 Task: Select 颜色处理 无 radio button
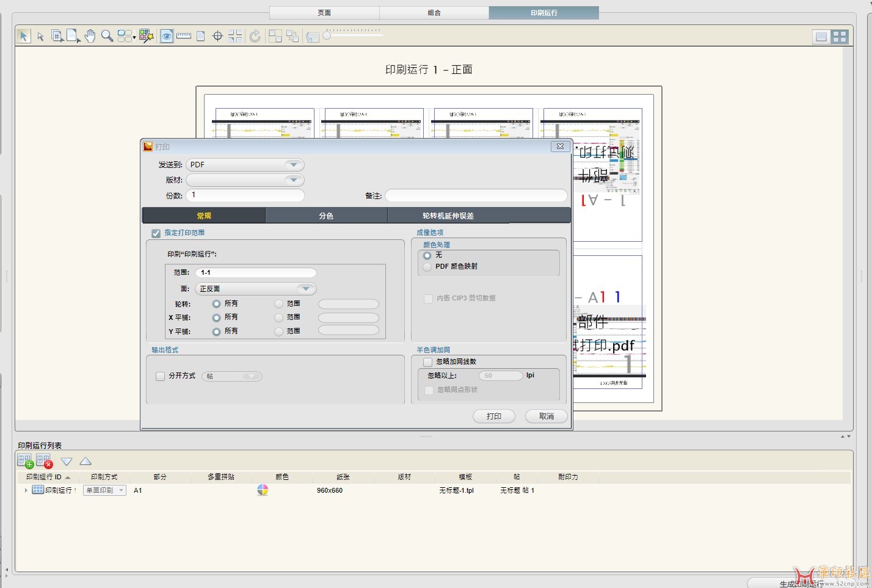pyautogui.click(x=427, y=255)
